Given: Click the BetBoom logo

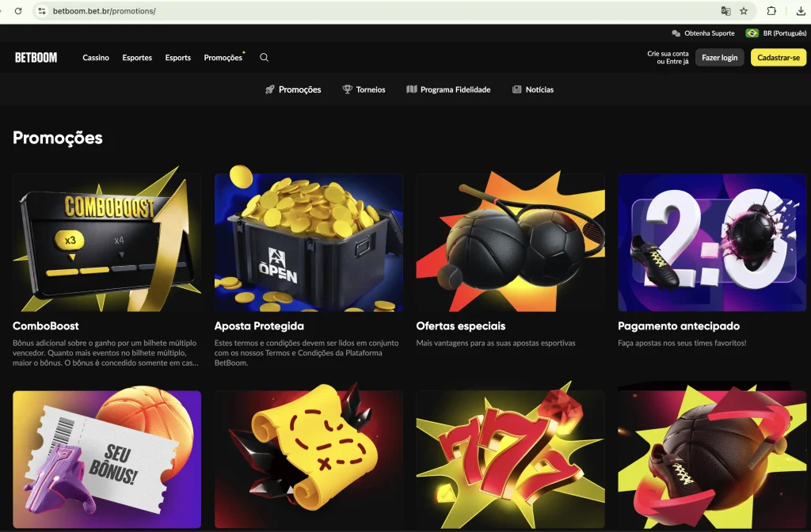Looking at the screenshot, I should (x=36, y=57).
